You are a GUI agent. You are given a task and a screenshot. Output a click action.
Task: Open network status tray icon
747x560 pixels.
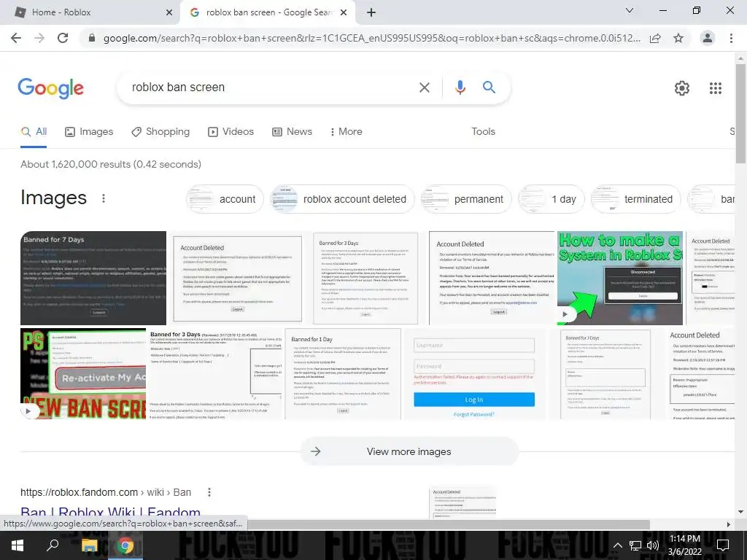click(635, 545)
